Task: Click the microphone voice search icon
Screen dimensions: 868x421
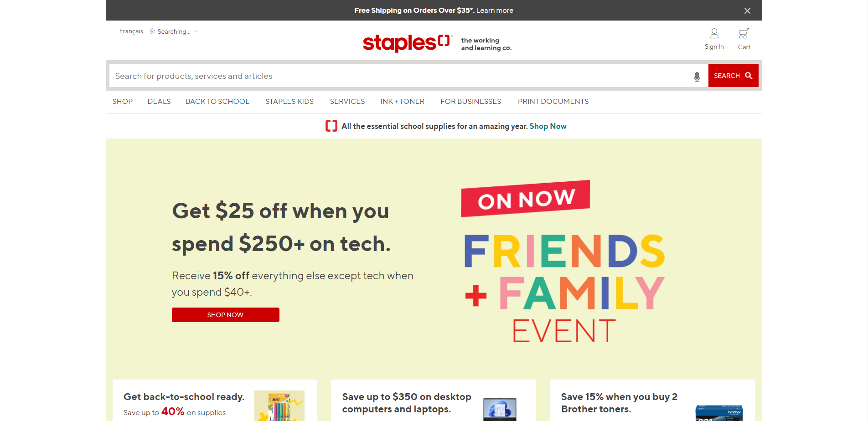Action: [697, 77]
